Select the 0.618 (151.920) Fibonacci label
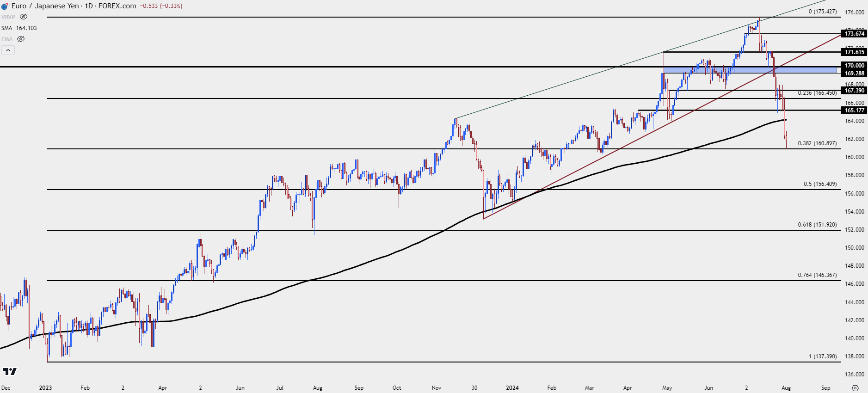The image size is (868, 393). (x=817, y=225)
